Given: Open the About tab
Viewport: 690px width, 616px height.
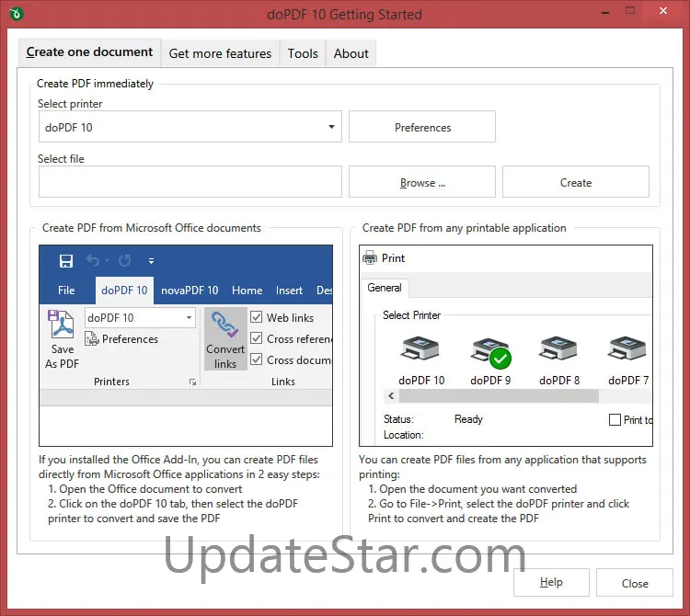Looking at the screenshot, I should pos(351,53).
